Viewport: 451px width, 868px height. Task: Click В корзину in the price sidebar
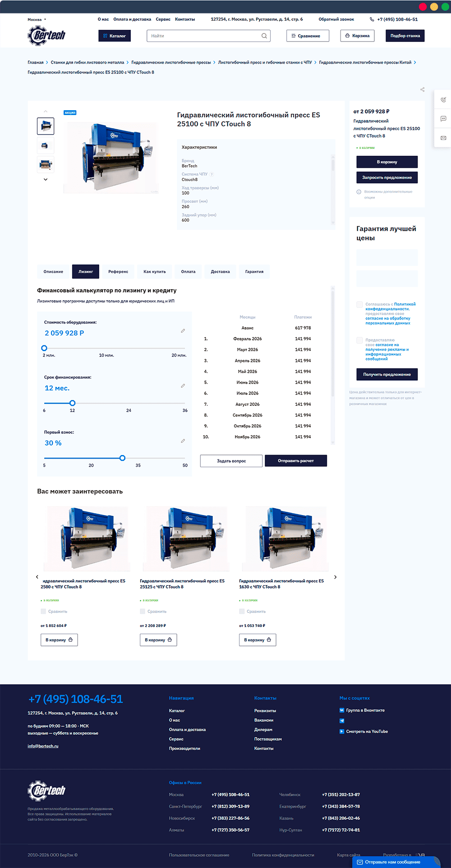pyautogui.click(x=387, y=162)
